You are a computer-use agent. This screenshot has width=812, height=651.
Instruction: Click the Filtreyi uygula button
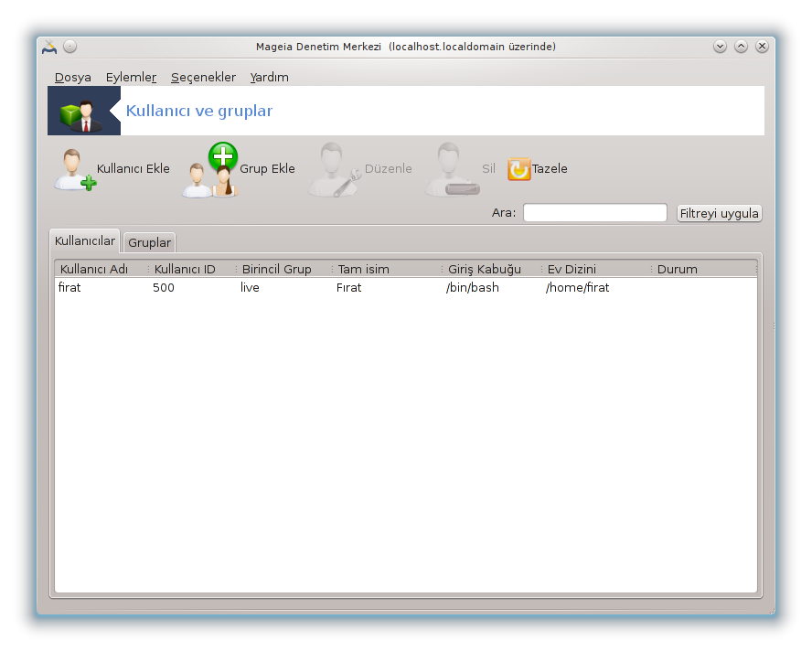719,213
